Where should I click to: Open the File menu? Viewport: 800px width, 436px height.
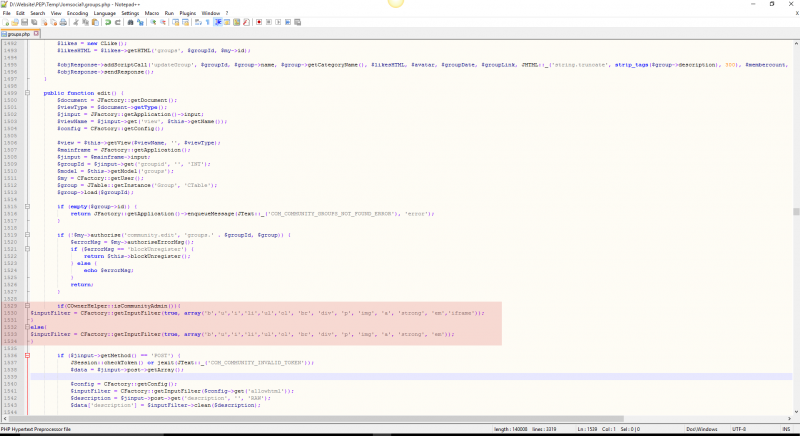[7, 13]
